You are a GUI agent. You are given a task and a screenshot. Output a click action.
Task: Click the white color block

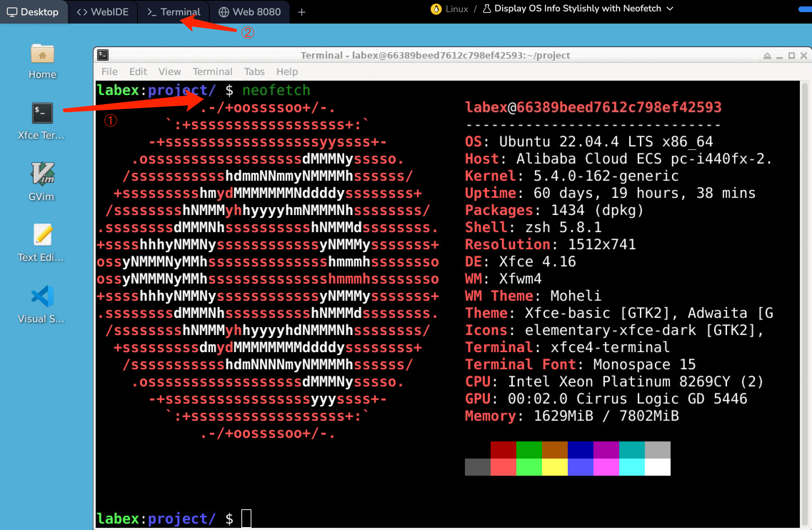(657, 467)
